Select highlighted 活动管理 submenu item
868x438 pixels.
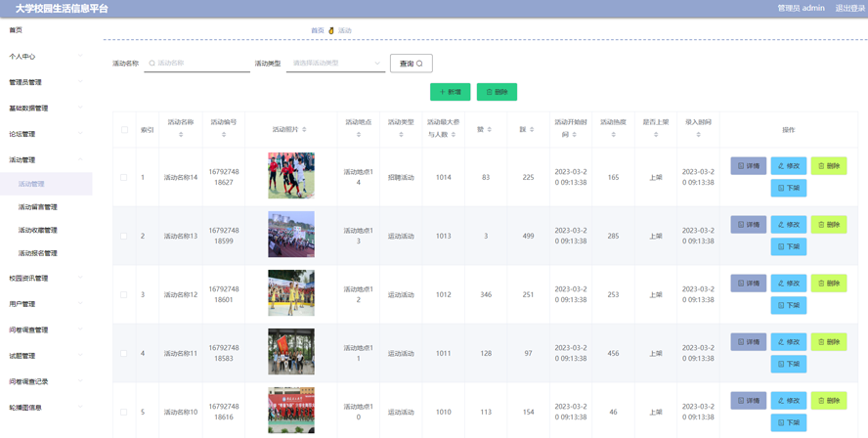46,184
